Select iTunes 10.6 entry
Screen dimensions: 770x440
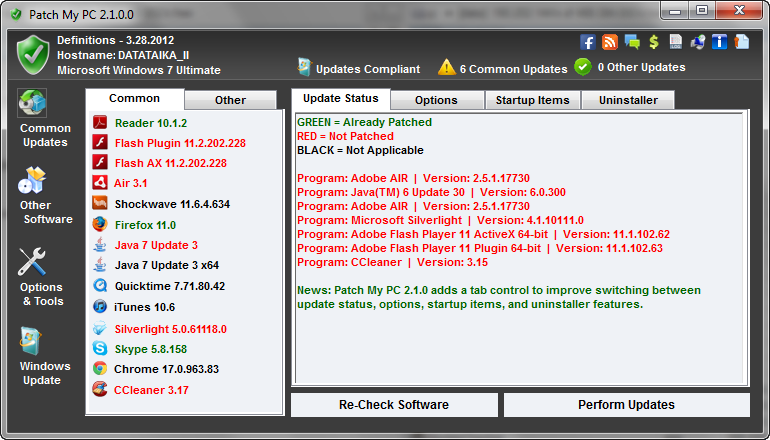pos(144,307)
